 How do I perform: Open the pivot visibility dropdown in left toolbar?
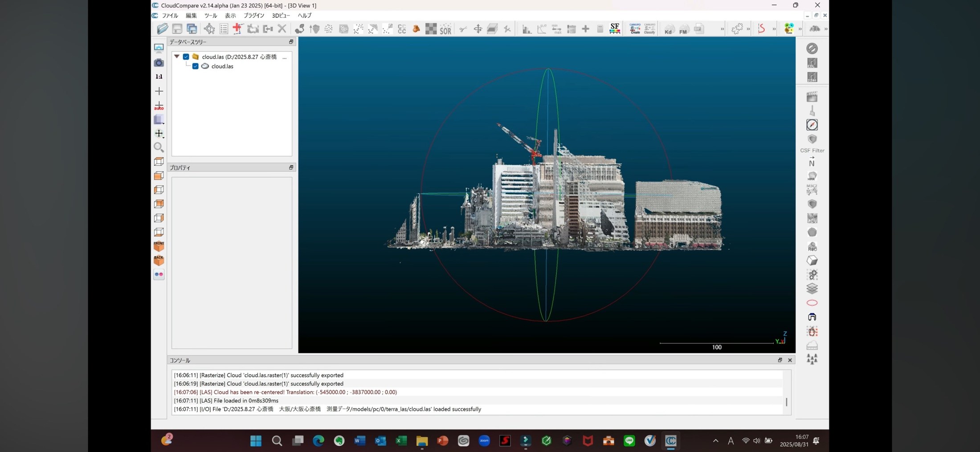[159, 134]
